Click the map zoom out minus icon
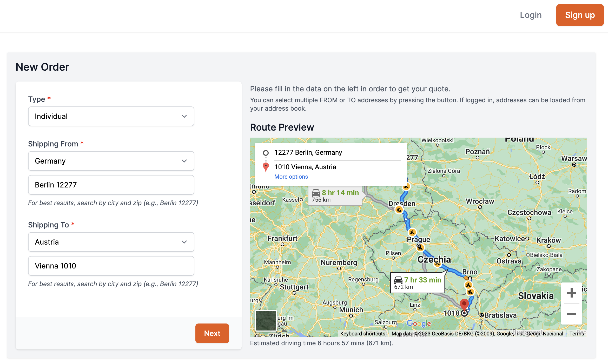Viewport: 608px width, 364px height. tap(571, 314)
